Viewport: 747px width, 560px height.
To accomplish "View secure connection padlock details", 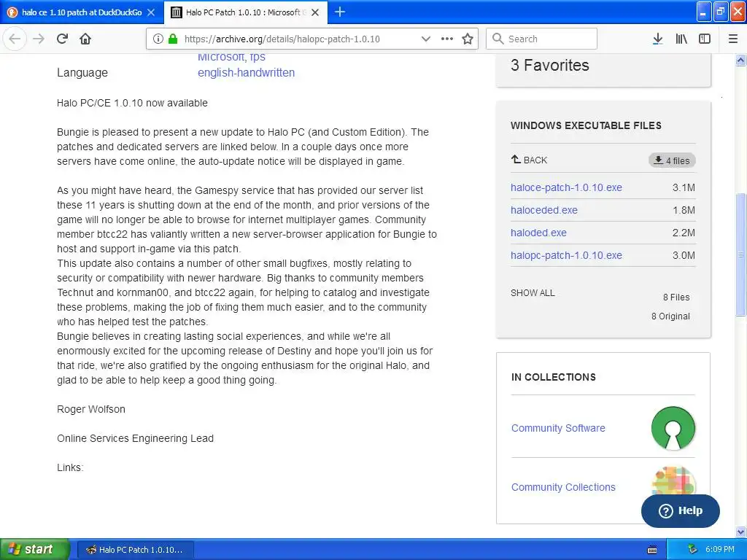I will click(173, 39).
